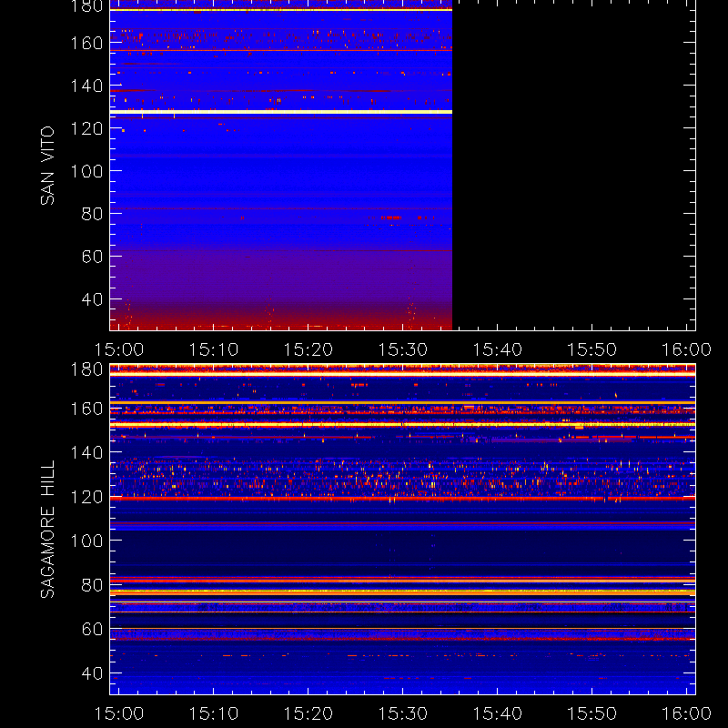Click the 40 tick label on San Vito axis
The width and height of the screenshot is (728, 728).
(92, 299)
